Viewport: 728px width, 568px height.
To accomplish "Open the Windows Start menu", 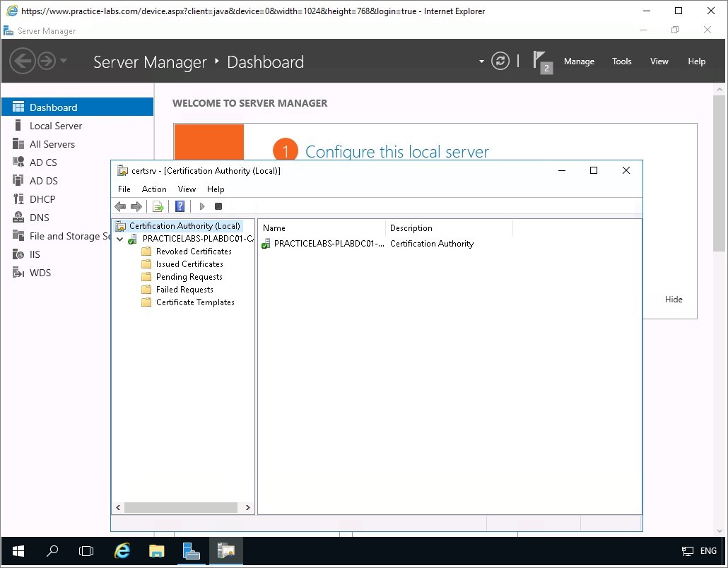I will point(18,551).
